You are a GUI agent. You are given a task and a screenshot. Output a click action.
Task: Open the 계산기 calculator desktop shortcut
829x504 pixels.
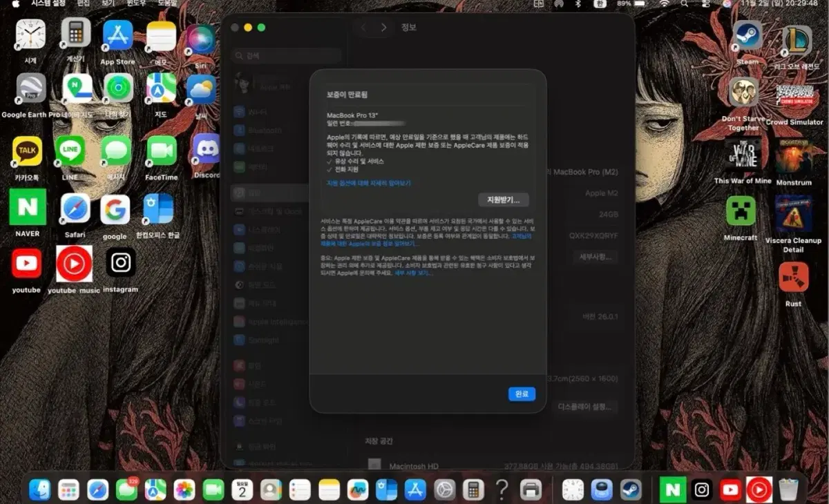click(75, 32)
